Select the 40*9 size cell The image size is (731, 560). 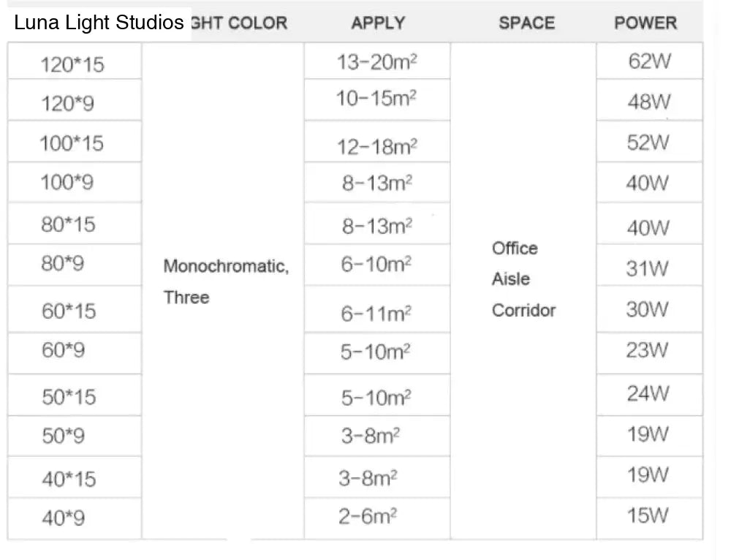coord(75,518)
